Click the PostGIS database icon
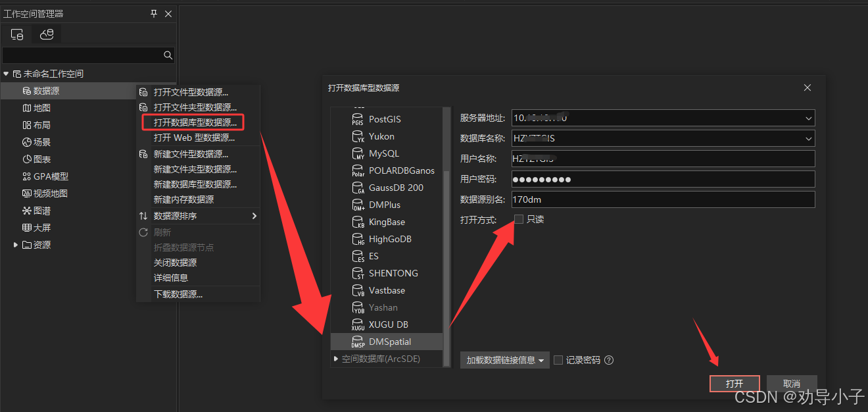Viewport: 868px width, 412px height. (x=358, y=120)
